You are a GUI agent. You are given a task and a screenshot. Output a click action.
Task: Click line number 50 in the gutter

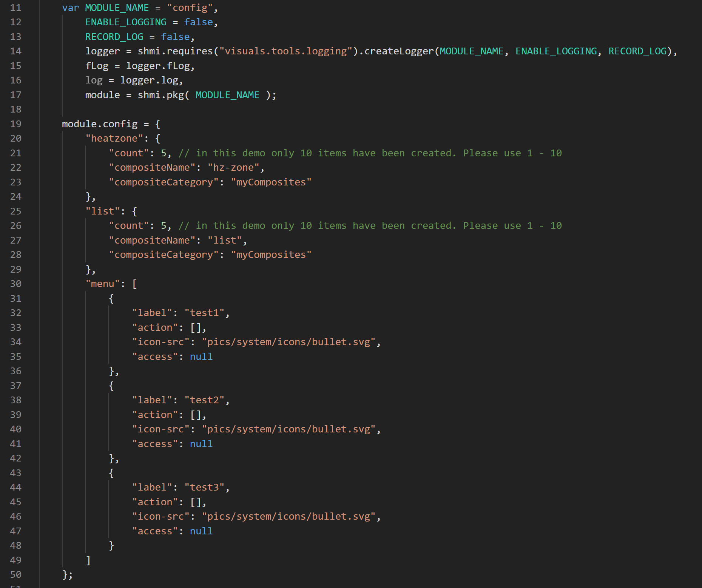tap(15, 574)
